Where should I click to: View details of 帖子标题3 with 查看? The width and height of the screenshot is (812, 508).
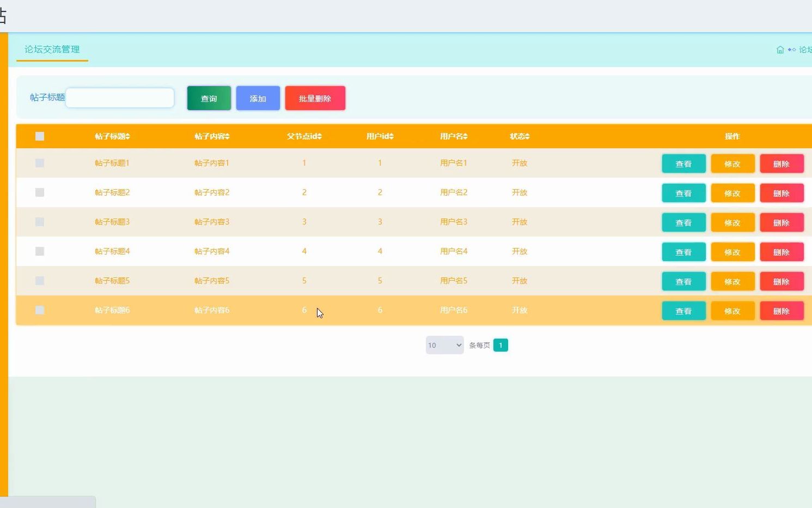684,222
